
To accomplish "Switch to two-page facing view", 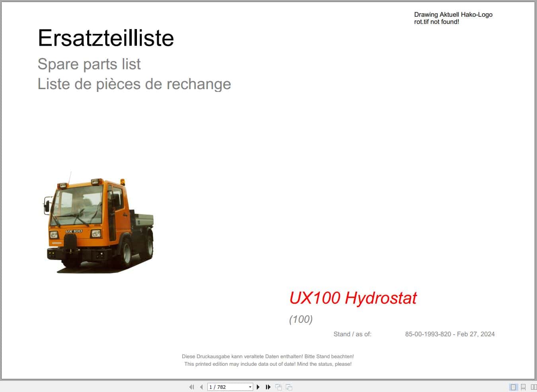I will (x=534, y=387).
